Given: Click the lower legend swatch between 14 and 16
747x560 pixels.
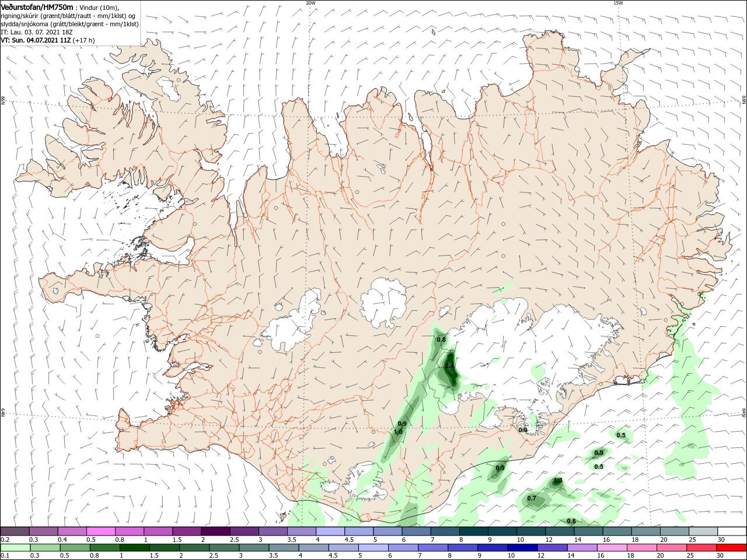Looking at the screenshot, I should [x=582, y=548].
